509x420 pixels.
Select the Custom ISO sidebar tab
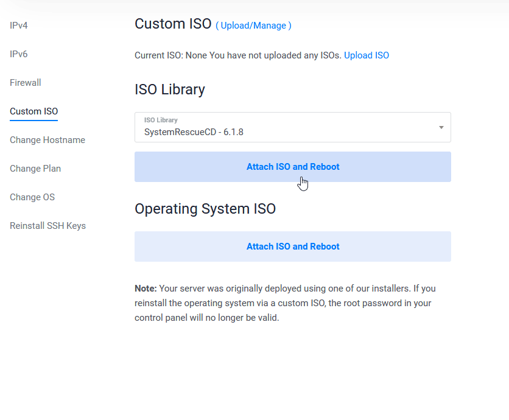(x=34, y=111)
